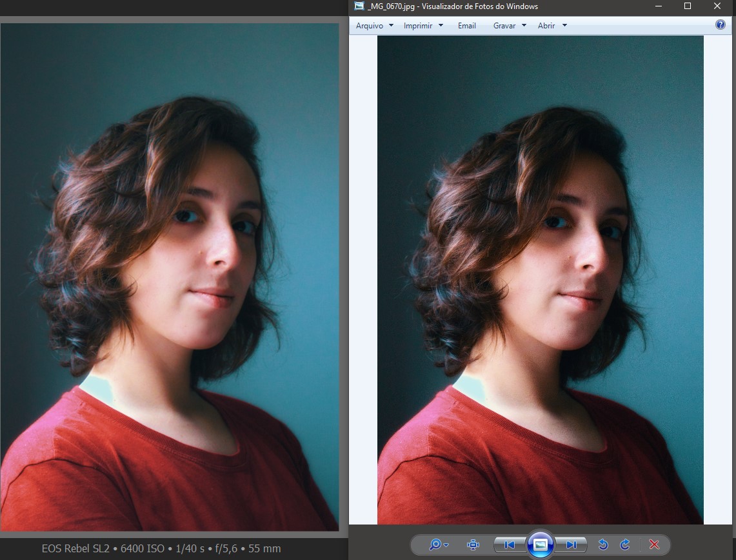Expand the Arquivo dropdown arrow
The image size is (736, 560).
(390, 26)
